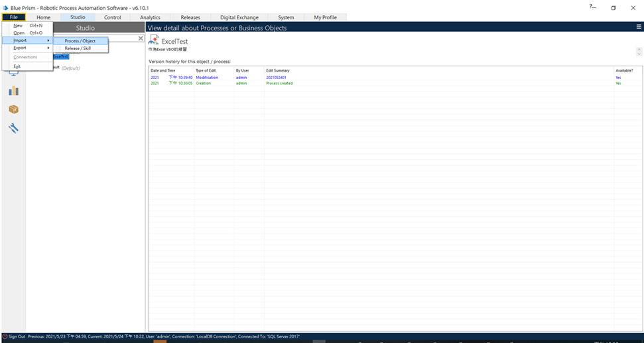Open the Releases package box sidebar icon
The width and height of the screenshot is (644, 343).
(x=13, y=109)
